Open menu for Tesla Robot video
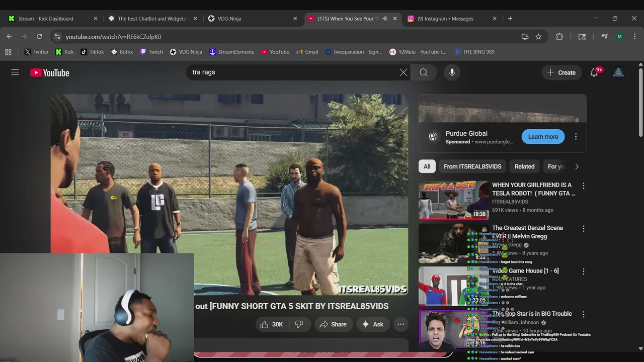The width and height of the screenshot is (644, 362). coord(583,186)
